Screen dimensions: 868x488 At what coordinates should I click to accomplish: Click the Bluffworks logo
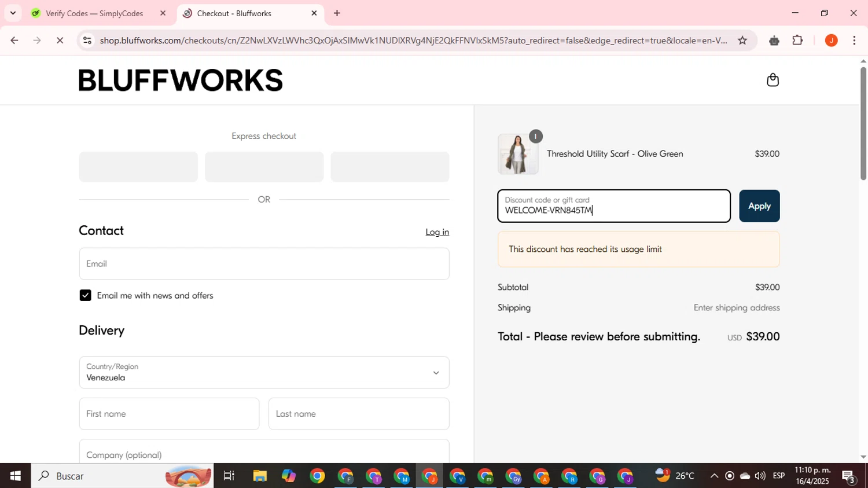click(181, 80)
